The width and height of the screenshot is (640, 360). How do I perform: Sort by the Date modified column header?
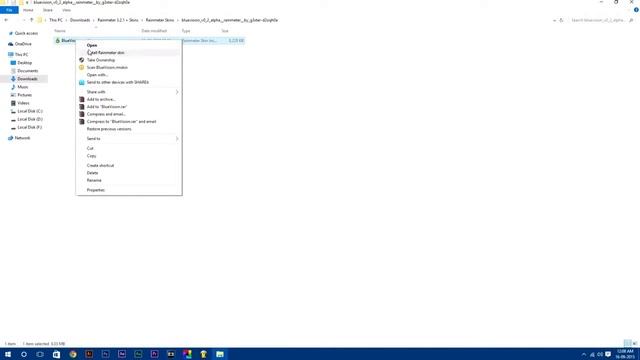click(154, 31)
